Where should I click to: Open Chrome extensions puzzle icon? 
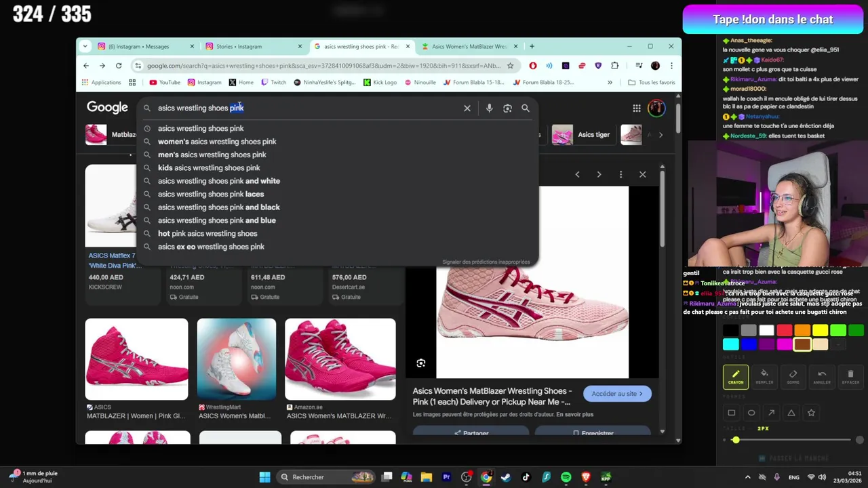click(x=615, y=66)
